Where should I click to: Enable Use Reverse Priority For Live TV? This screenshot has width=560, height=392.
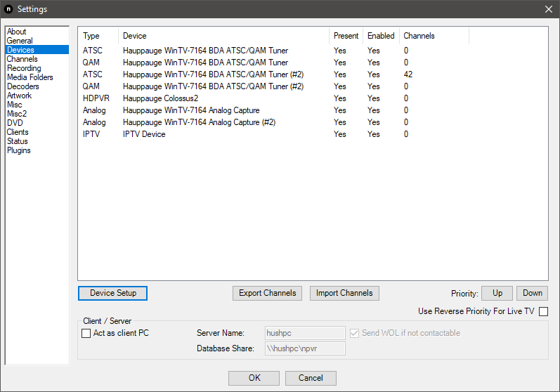tap(544, 311)
